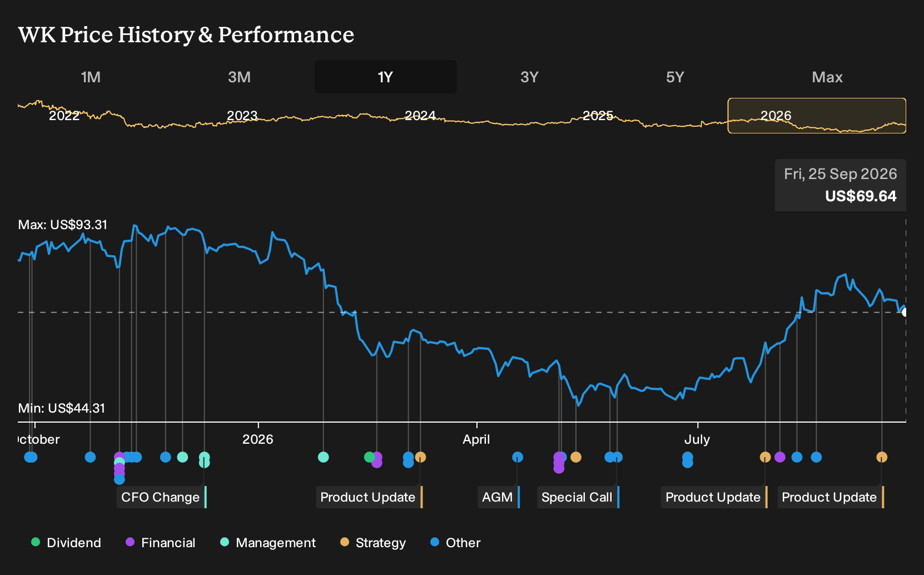The width and height of the screenshot is (924, 575).
Task: Choose the 5Y time range
Action: [x=675, y=77]
